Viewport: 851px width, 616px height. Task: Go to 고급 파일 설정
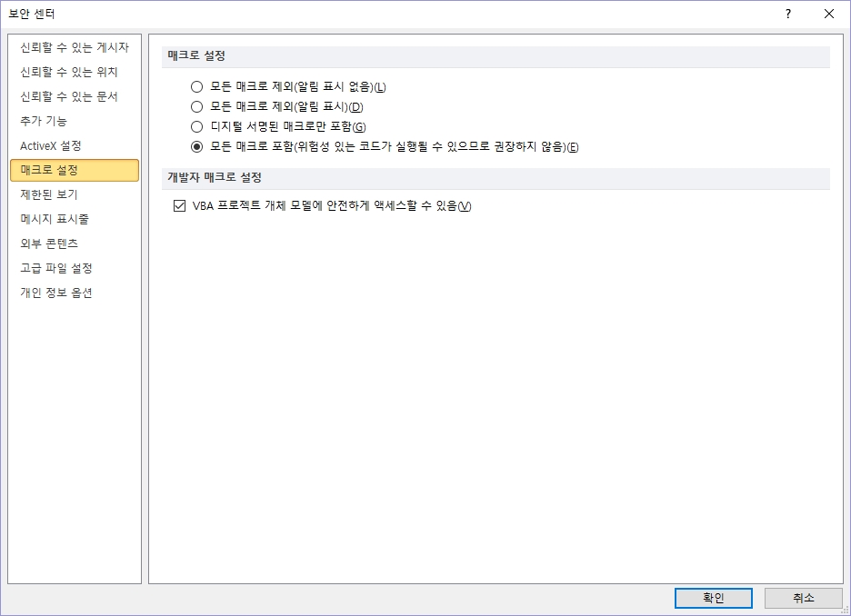pos(75,268)
